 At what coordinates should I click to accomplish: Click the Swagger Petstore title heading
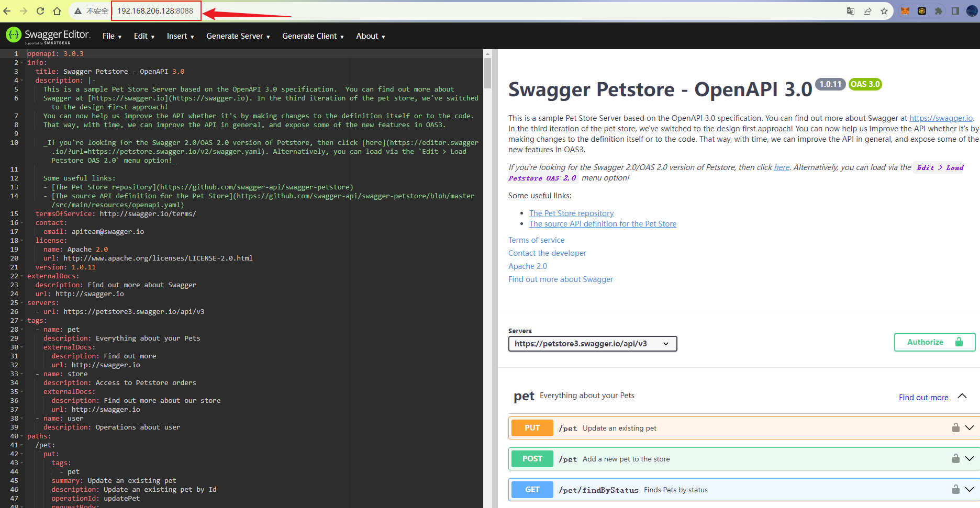(x=660, y=89)
